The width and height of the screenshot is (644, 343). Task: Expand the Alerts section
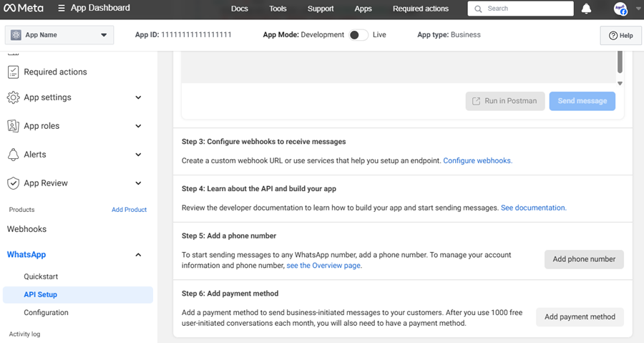[x=138, y=155]
